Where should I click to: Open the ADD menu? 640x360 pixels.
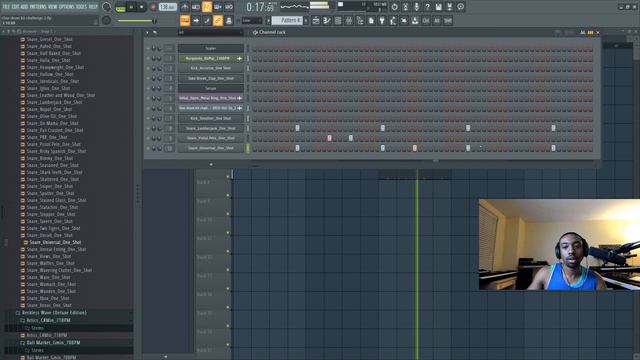[24, 7]
